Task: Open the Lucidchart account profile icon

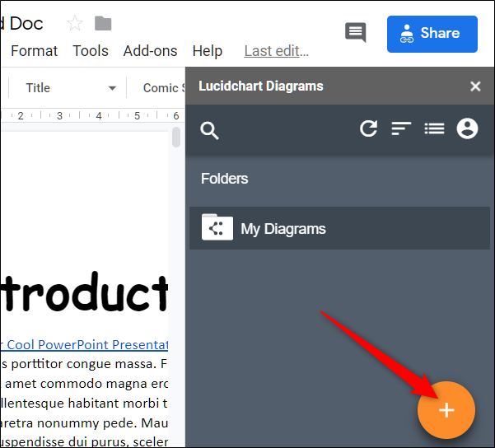Action: (x=467, y=128)
